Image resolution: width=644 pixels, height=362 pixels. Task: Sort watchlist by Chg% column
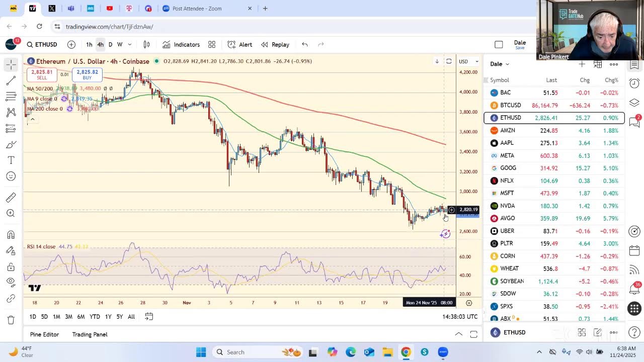coord(611,80)
